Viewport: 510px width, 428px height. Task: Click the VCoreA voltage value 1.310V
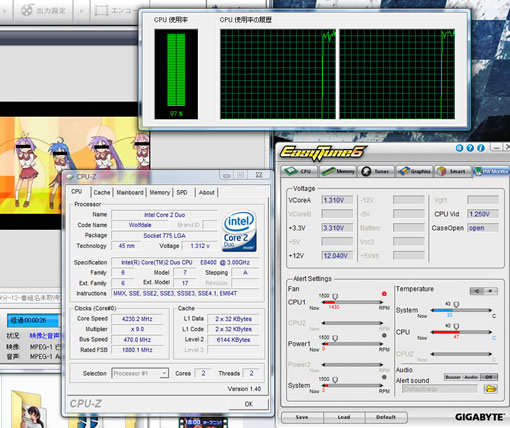click(x=337, y=200)
